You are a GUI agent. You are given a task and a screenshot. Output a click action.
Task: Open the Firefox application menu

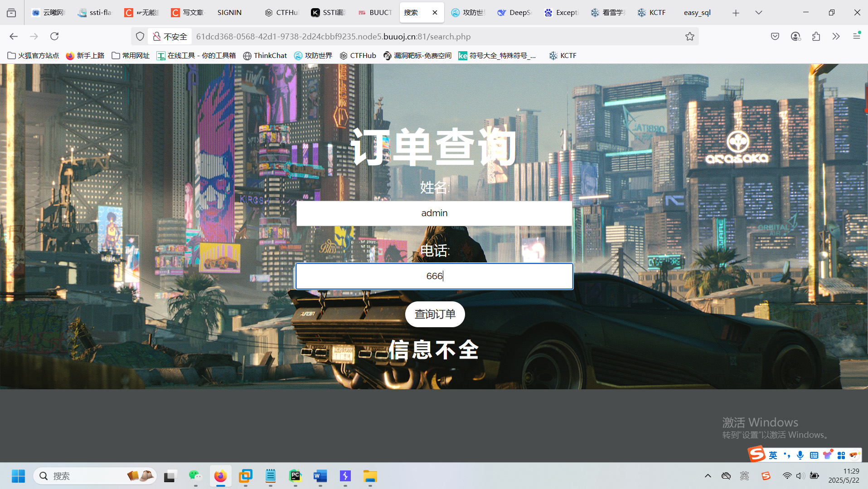[856, 36]
